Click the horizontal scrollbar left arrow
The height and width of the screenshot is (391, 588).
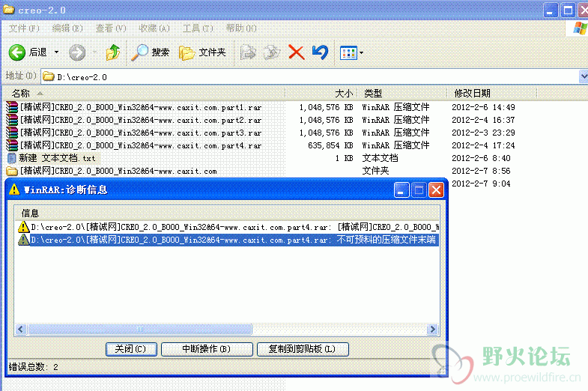(x=21, y=329)
